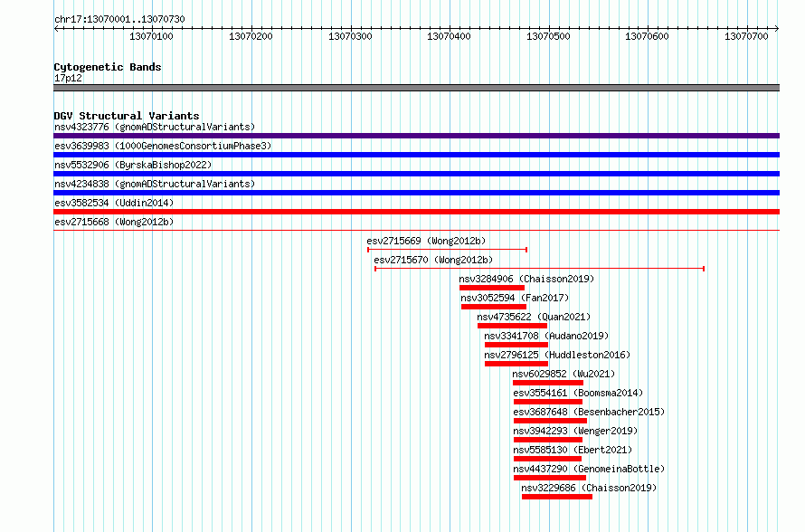Open nsv3052594 Fan2017 label
This screenshot has width=805, height=532.
515,298
